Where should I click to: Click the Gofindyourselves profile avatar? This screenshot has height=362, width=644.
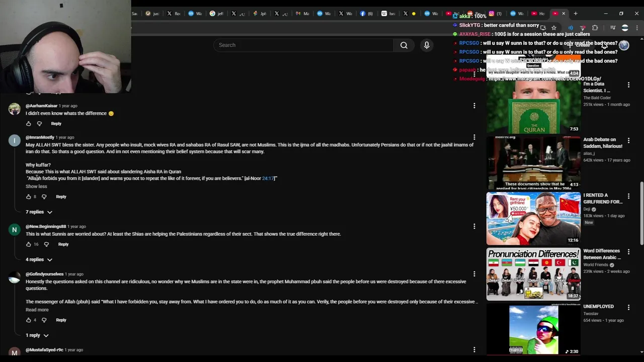click(x=14, y=278)
